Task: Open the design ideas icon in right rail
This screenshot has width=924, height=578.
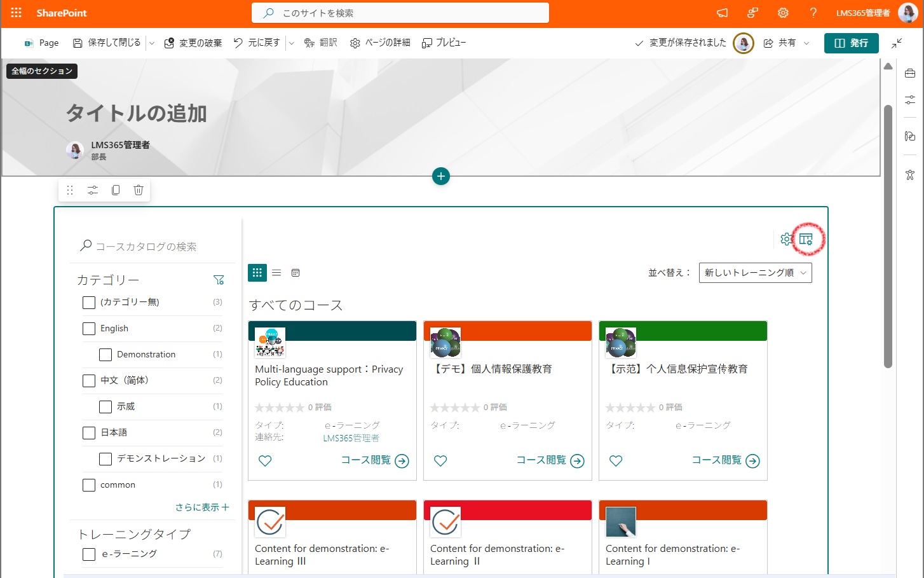Action: [x=910, y=136]
